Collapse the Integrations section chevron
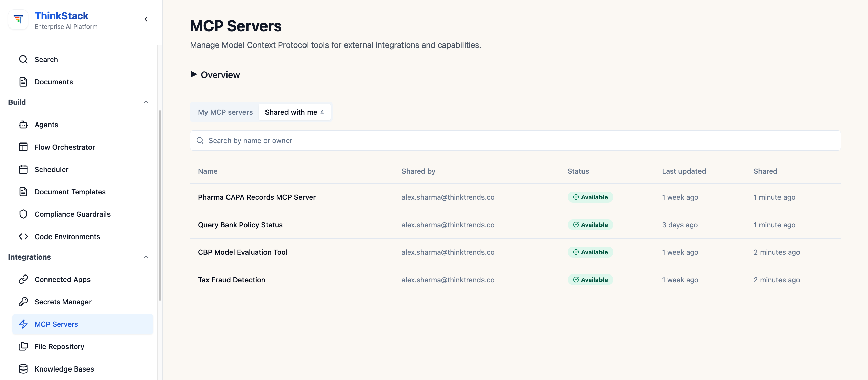 (x=146, y=257)
